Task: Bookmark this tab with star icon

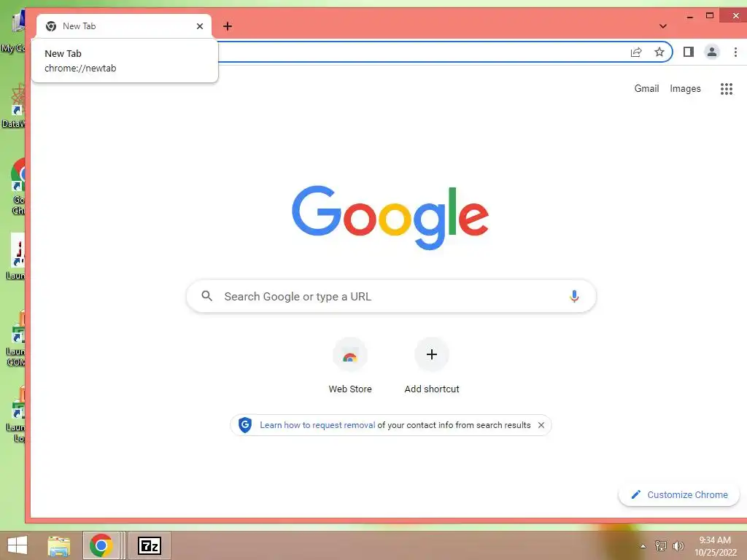Action: (659, 52)
